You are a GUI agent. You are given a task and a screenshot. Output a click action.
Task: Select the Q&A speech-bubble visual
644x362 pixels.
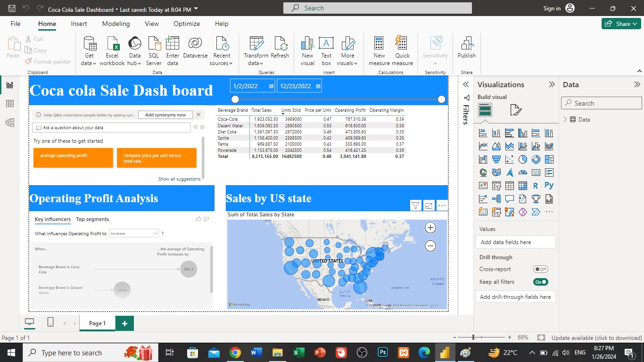[x=510, y=199]
